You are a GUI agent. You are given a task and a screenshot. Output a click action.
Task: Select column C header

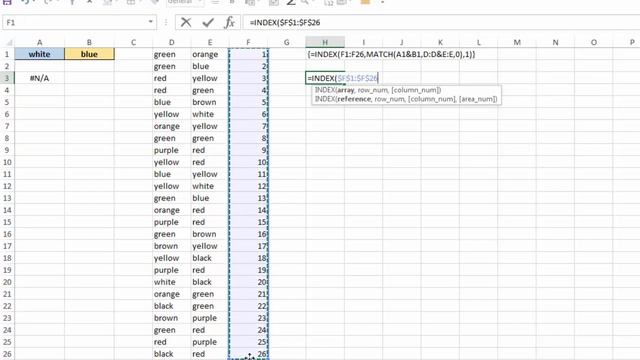[x=133, y=42]
